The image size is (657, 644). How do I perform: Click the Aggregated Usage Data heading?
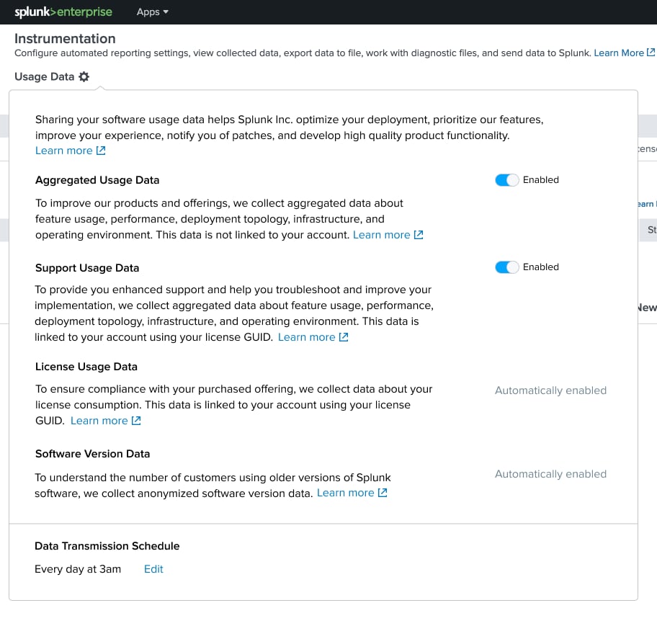click(x=97, y=180)
